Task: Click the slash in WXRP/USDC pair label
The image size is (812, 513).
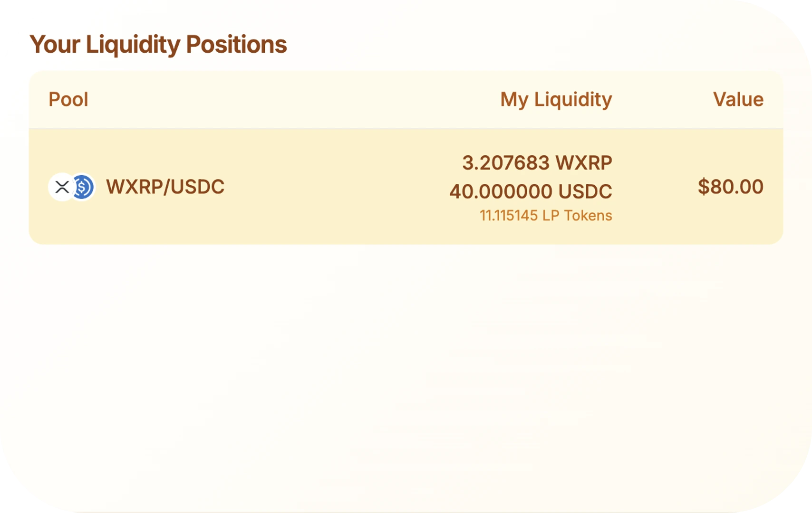Action: click(x=167, y=187)
